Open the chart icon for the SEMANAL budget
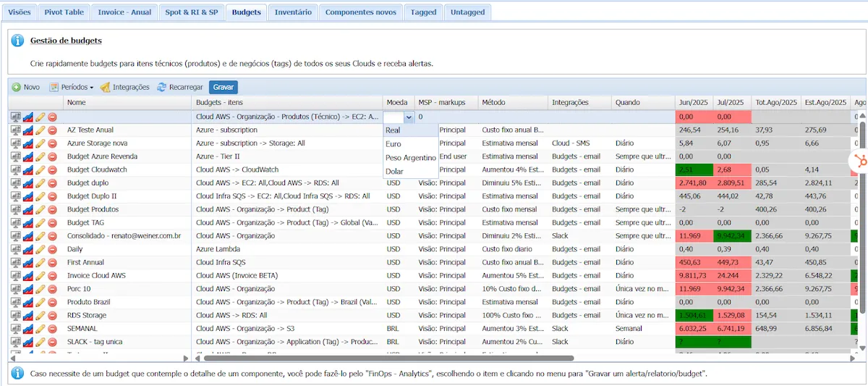Image resolution: width=868 pixels, height=386 pixels. (27, 329)
